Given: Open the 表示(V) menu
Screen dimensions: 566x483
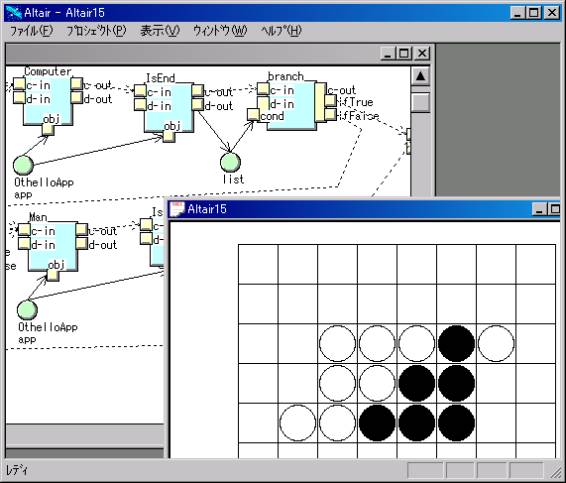Looking at the screenshot, I should pyautogui.click(x=160, y=31).
